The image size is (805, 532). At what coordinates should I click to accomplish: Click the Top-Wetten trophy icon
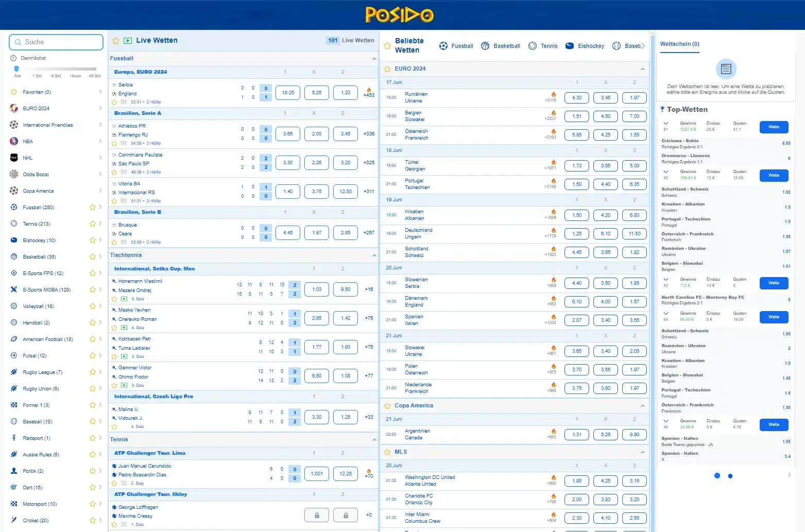662,109
